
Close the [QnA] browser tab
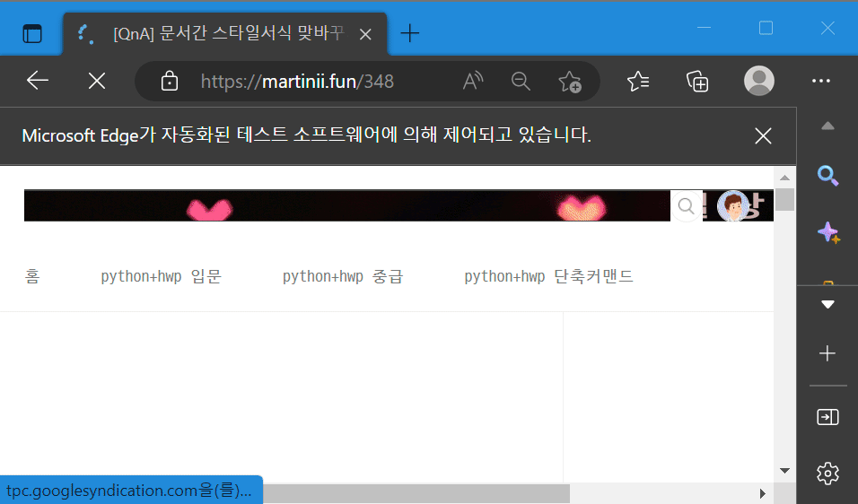pos(365,34)
